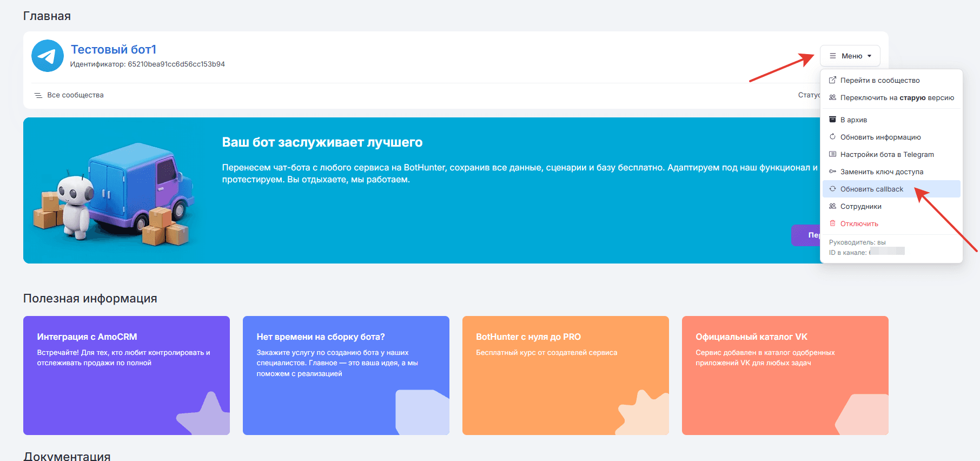The width and height of the screenshot is (980, 461).
Task: Click the partially hidden purple banner button
Action: coord(806,235)
